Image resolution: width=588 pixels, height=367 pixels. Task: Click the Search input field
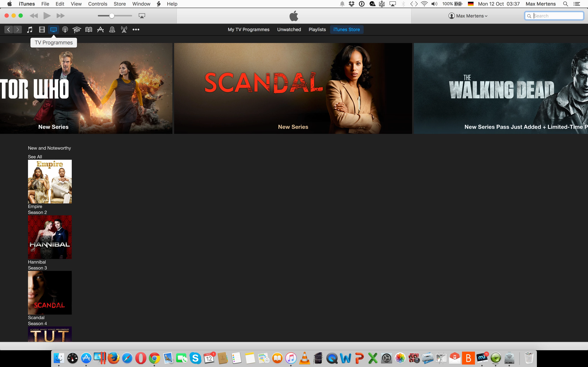point(557,16)
